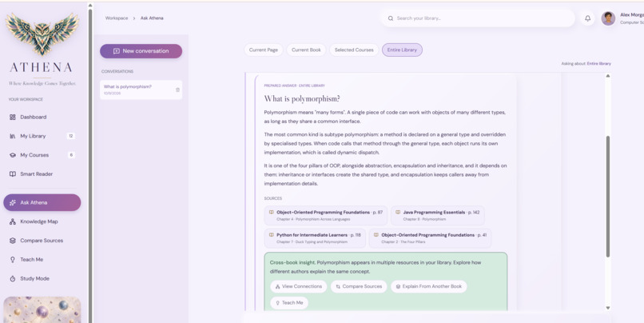Click the My Courses graduation cap icon
The image size is (644, 323).
[x=12, y=155]
